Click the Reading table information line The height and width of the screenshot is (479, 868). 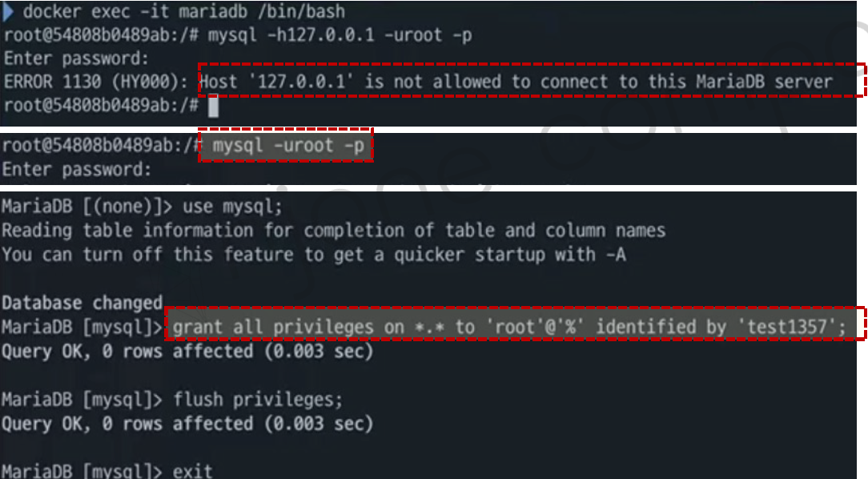tap(333, 231)
